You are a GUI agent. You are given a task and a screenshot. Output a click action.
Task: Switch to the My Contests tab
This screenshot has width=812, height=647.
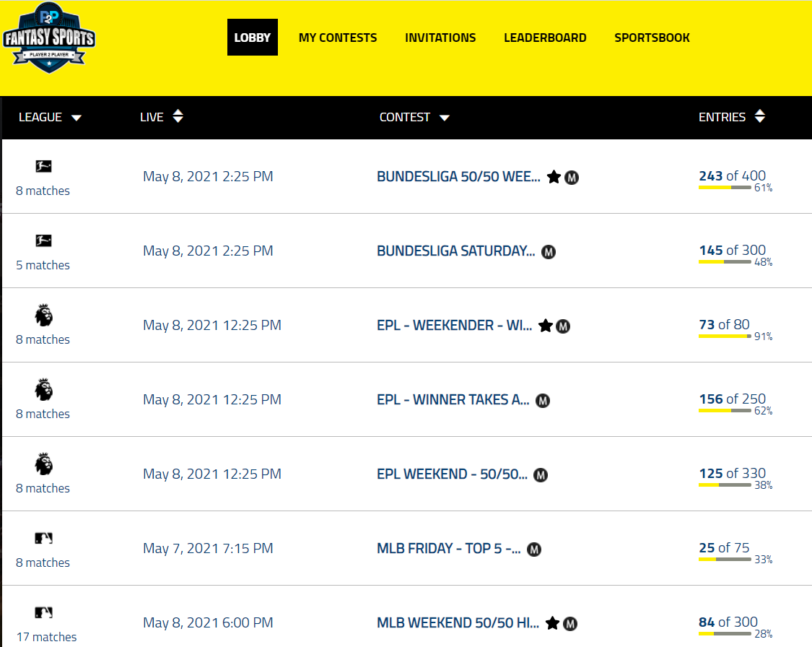pos(338,38)
